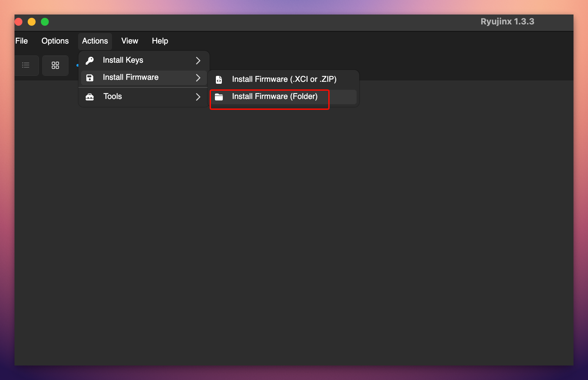Open the File menu
The width and height of the screenshot is (588, 380).
(22, 41)
